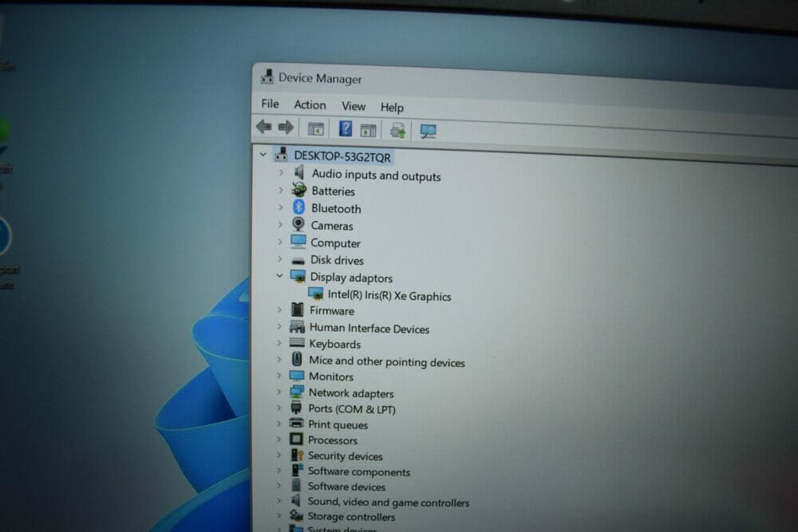Click the Back arrow toolbar icon
Viewport: 798px width, 532px height.
[x=263, y=126]
